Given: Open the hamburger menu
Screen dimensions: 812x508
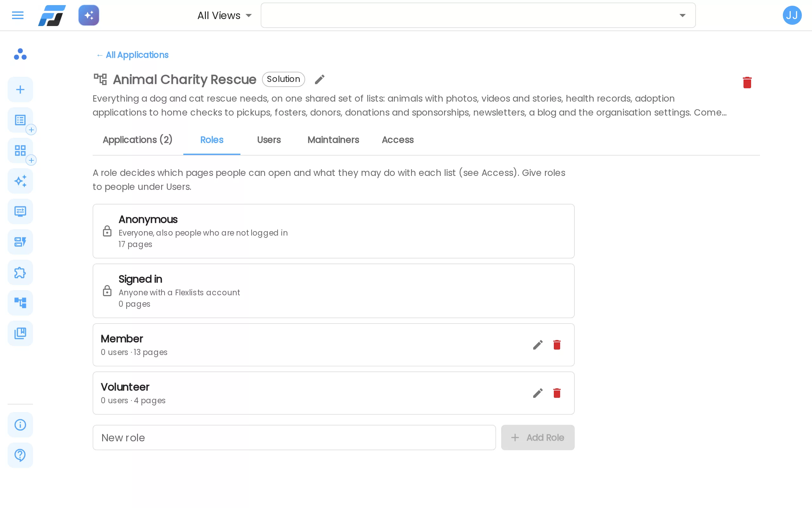Looking at the screenshot, I should click(x=17, y=16).
